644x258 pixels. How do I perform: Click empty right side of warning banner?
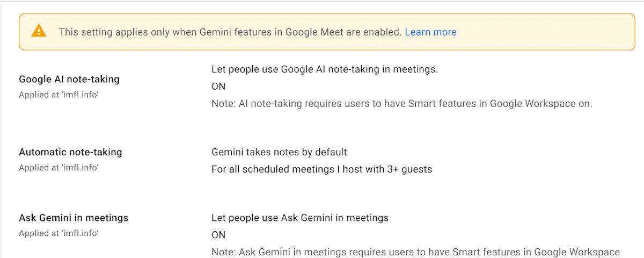pyautogui.click(x=547, y=32)
